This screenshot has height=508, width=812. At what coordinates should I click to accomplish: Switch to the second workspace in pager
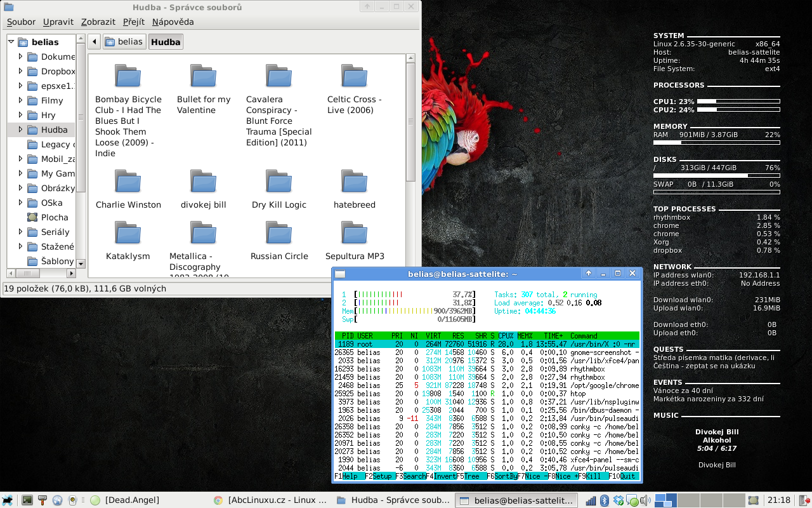688,500
